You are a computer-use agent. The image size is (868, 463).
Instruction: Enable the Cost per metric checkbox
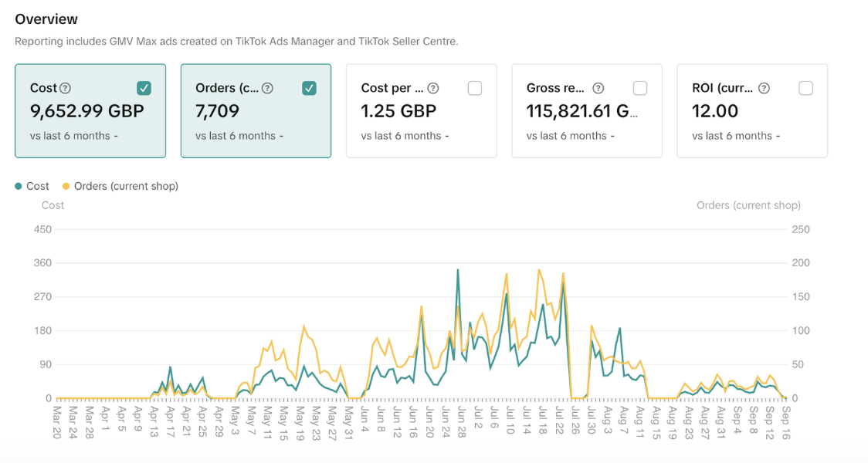[x=475, y=88]
